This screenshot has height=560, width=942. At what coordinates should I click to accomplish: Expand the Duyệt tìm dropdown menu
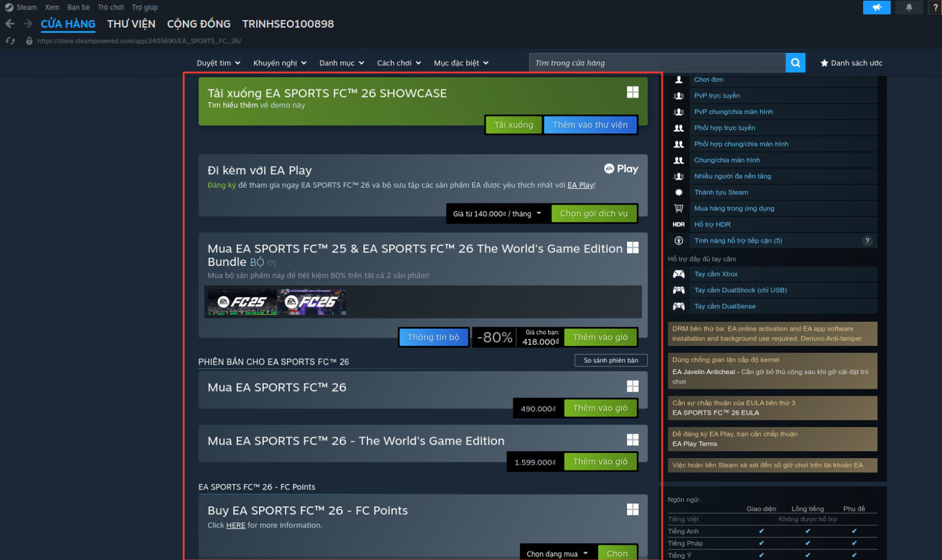(x=218, y=63)
